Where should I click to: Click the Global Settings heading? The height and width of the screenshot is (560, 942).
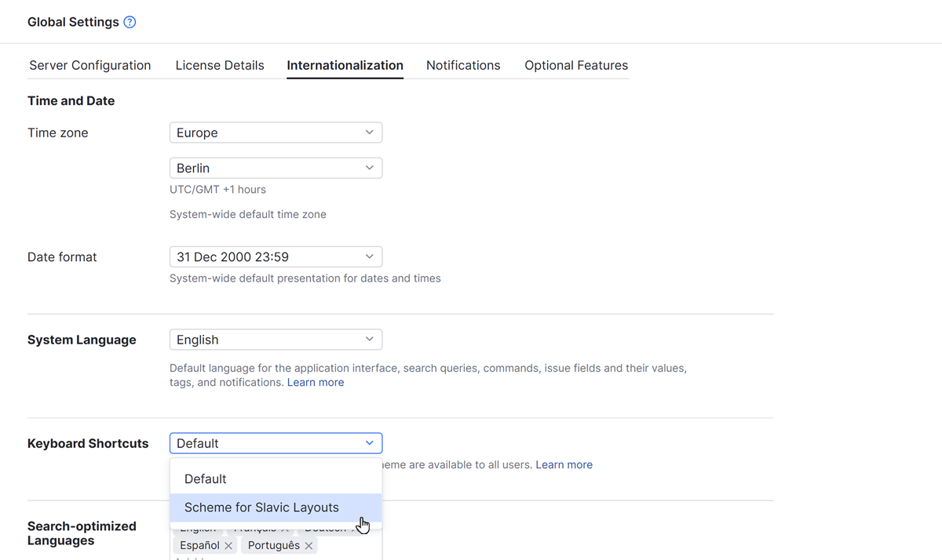click(x=73, y=22)
